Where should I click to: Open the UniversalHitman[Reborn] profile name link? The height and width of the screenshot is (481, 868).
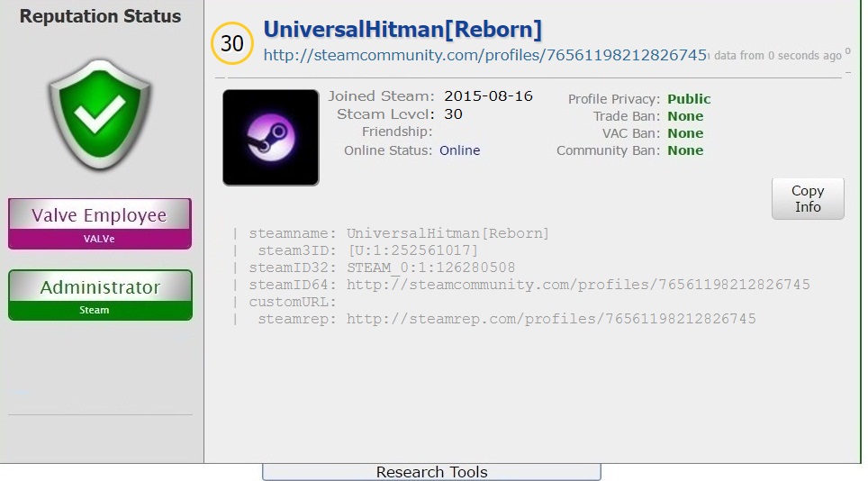(x=402, y=30)
